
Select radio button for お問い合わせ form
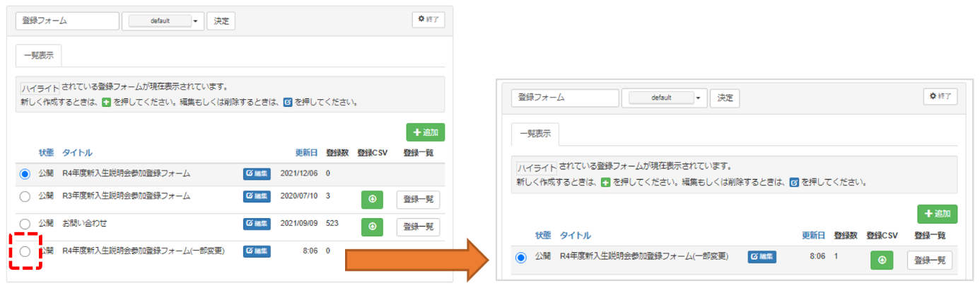(25, 224)
